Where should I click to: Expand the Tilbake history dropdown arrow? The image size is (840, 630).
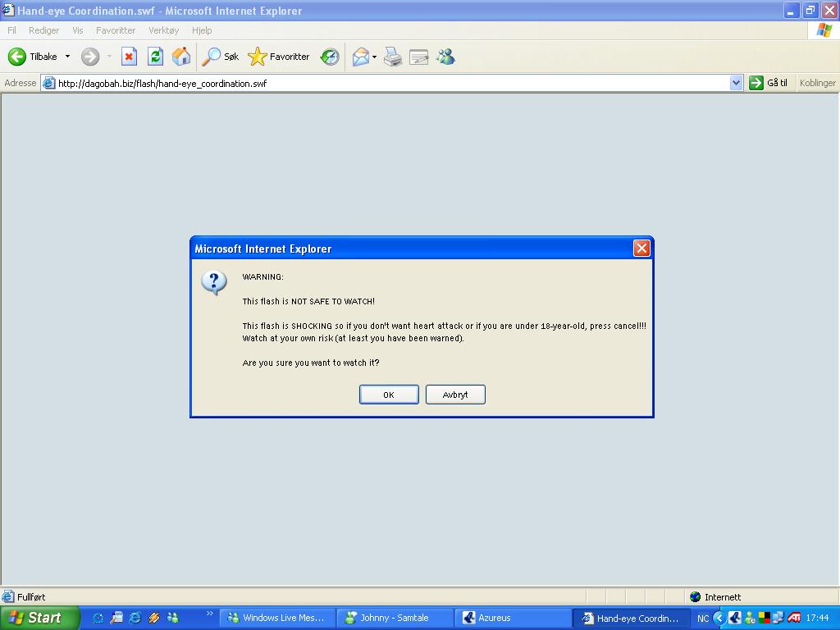point(67,57)
